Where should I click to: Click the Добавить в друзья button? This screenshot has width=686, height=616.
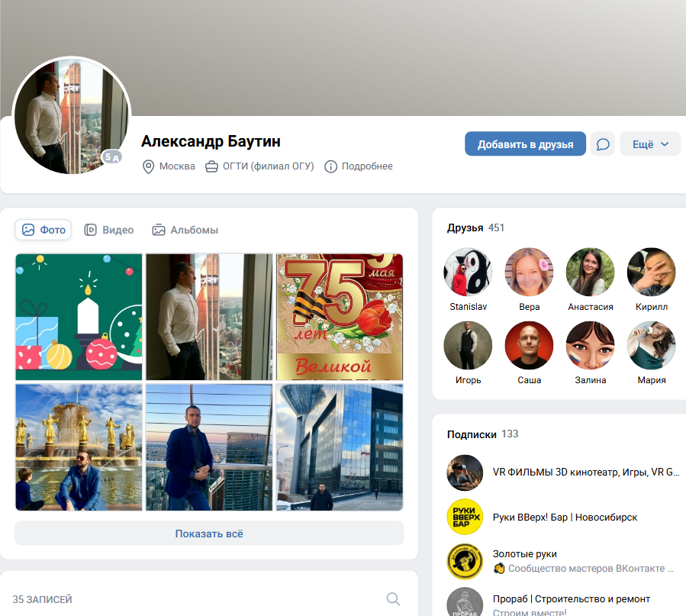pos(525,144)
